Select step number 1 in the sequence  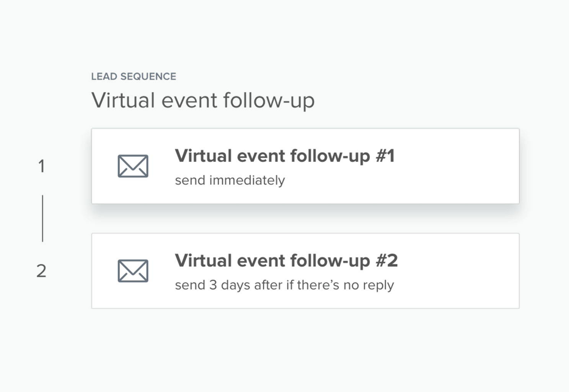pyautogui.click(x=41, y=166)
